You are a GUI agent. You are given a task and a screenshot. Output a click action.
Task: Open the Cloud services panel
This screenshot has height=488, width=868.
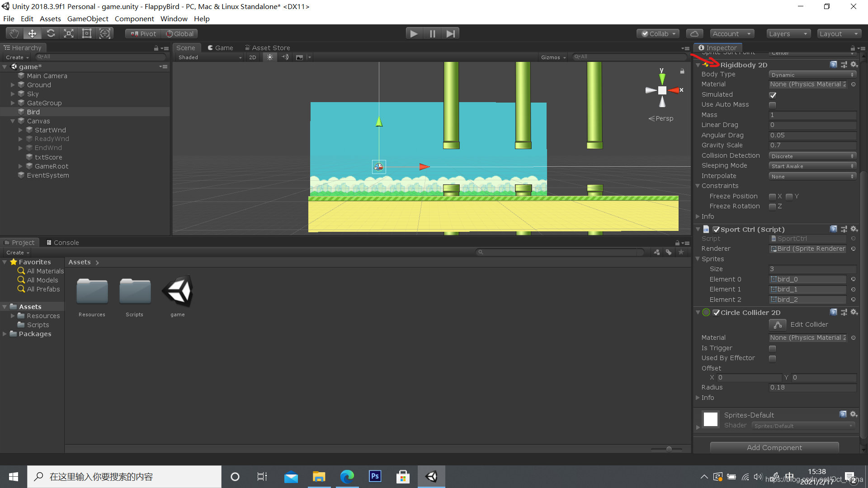pyautogui.click(x=695, y=33)
